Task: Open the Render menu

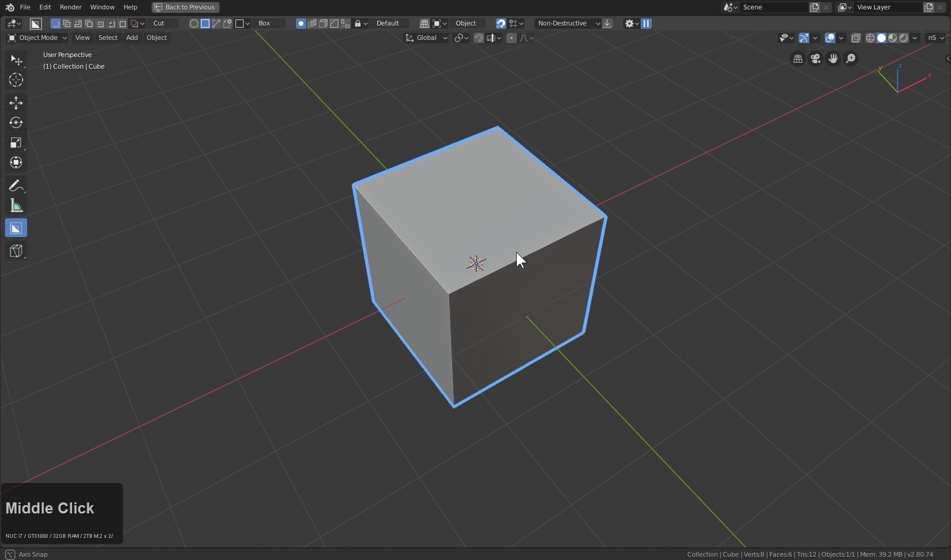Action: [x=70, y=7]
